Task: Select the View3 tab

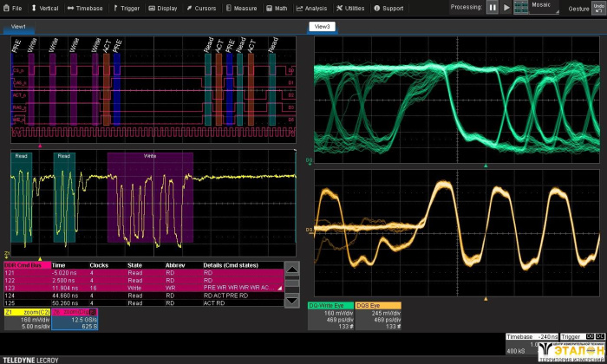Action: (322, 27)
